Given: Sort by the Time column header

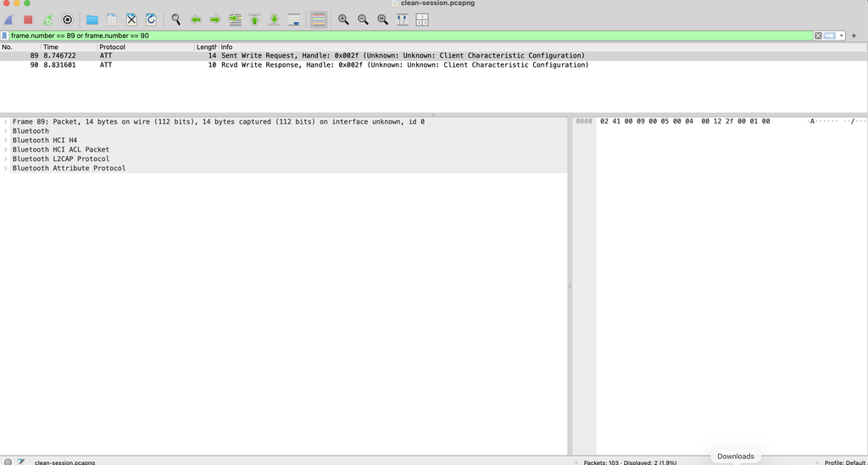Looking at the screenshot, I should pos(70,47).
